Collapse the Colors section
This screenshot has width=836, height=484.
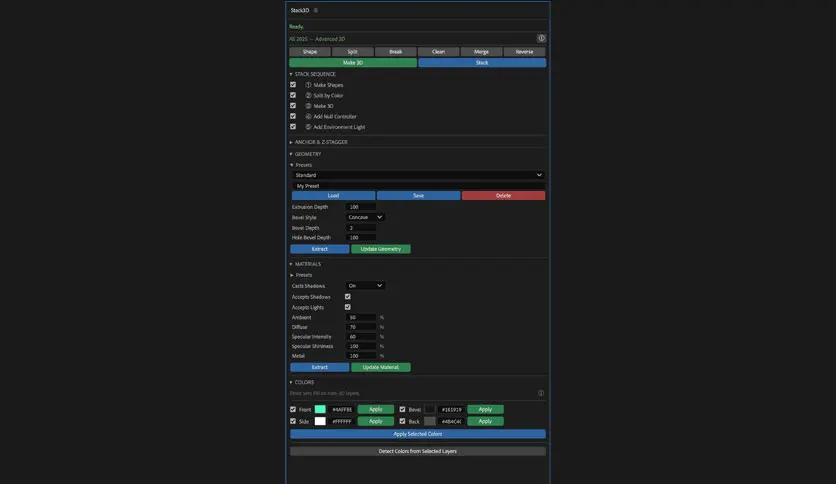tap(291, 383)
